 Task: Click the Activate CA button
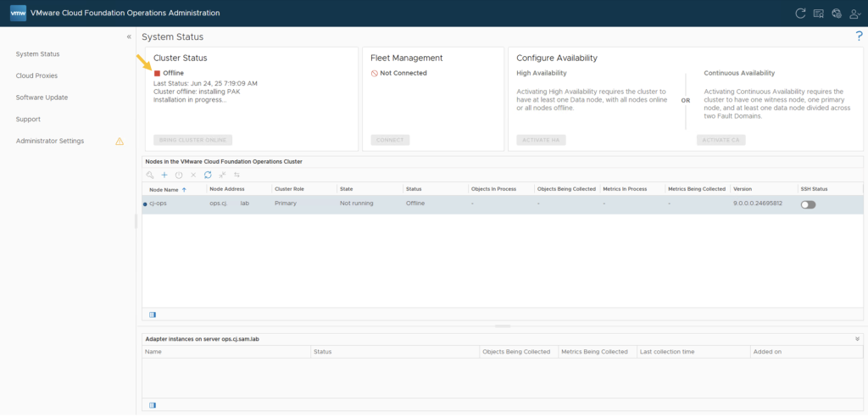pyautogui.click(x=721, y=140)
